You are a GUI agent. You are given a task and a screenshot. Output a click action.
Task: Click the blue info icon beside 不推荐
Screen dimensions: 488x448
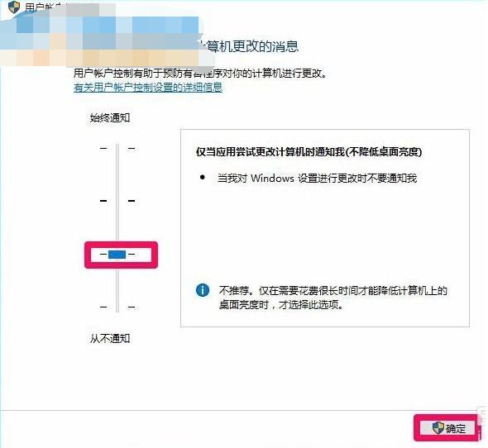pos(203,290)
